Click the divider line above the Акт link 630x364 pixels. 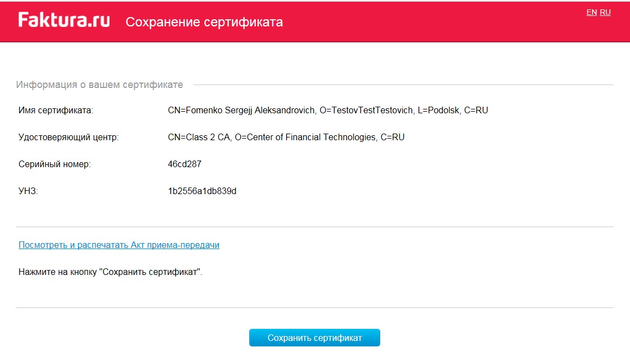pos(315,227)
